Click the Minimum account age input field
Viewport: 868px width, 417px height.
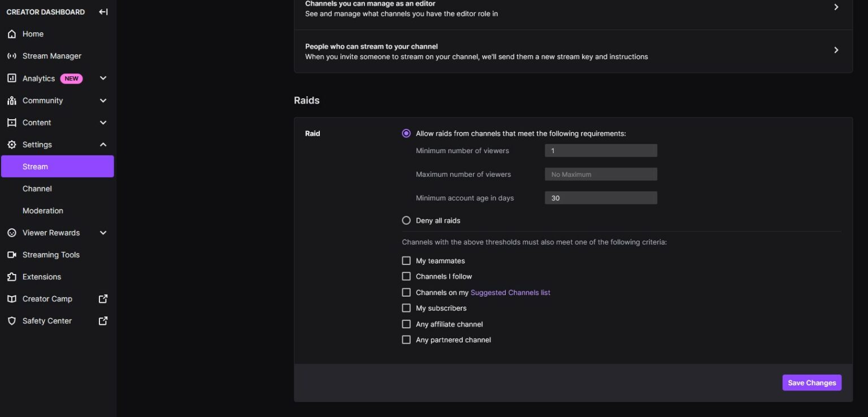pyautogui.click(x=600, y=198)
